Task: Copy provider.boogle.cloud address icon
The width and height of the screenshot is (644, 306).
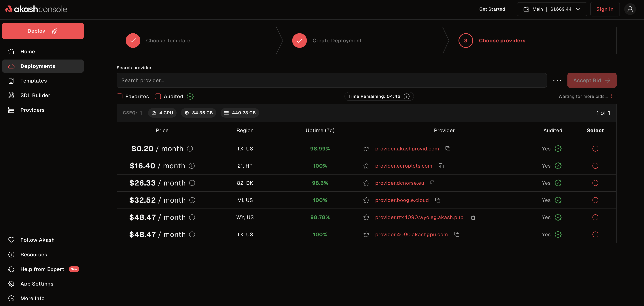Action: pyautogui.click(x=437, y=200)
